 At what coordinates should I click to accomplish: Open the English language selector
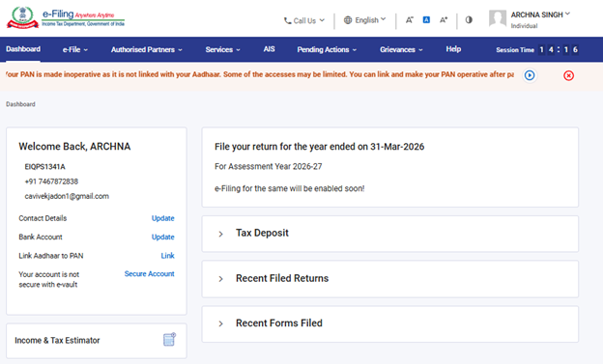[364, 20]
